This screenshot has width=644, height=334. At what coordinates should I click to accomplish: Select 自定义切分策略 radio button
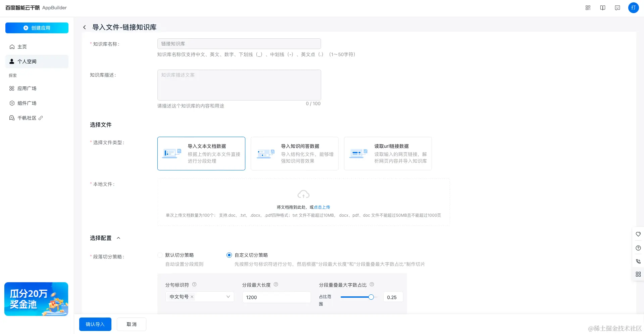point(229,255)
